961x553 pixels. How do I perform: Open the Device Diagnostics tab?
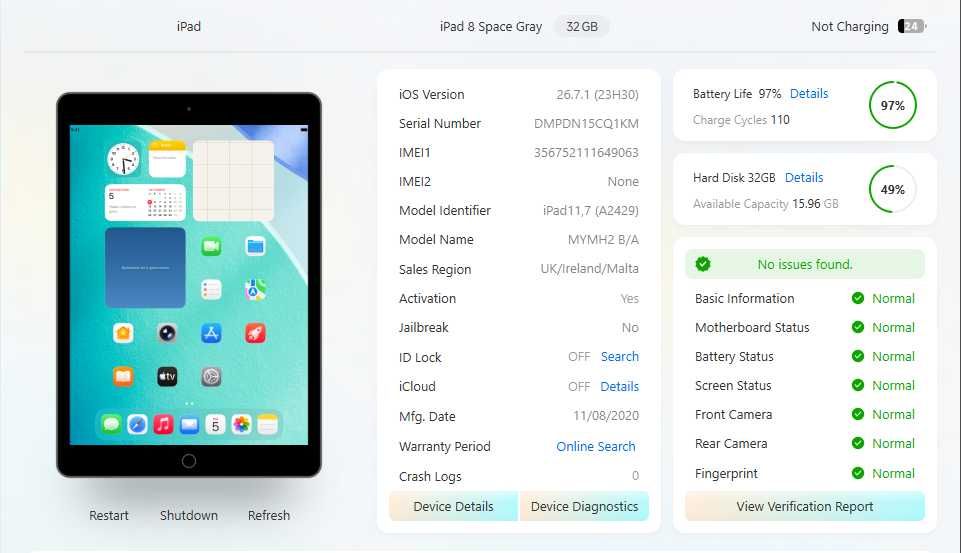coord(584,506)
